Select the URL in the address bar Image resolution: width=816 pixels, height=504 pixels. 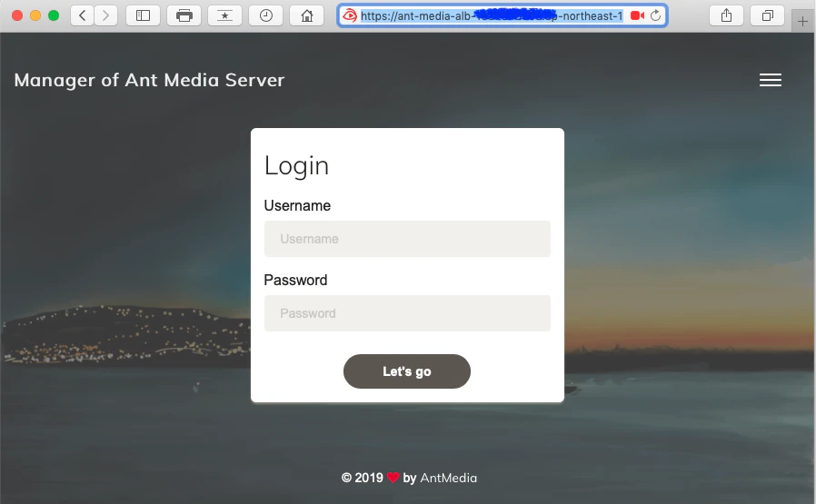point(492,15)
